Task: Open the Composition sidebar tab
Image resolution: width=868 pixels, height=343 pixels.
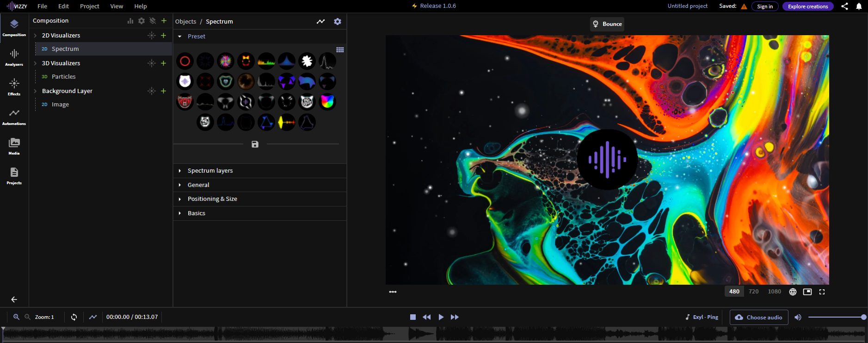Action: coord(14,28)
